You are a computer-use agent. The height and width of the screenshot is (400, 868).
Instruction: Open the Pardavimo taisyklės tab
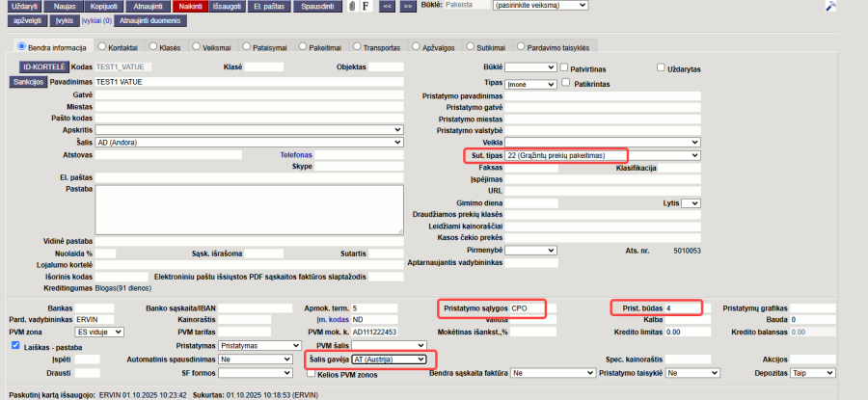click(x=521, y=47)
